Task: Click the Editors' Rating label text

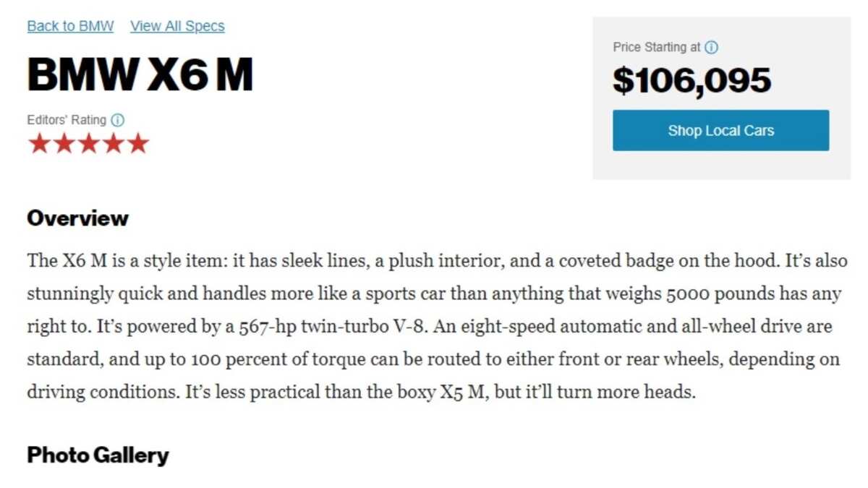Action: point(67,120)
